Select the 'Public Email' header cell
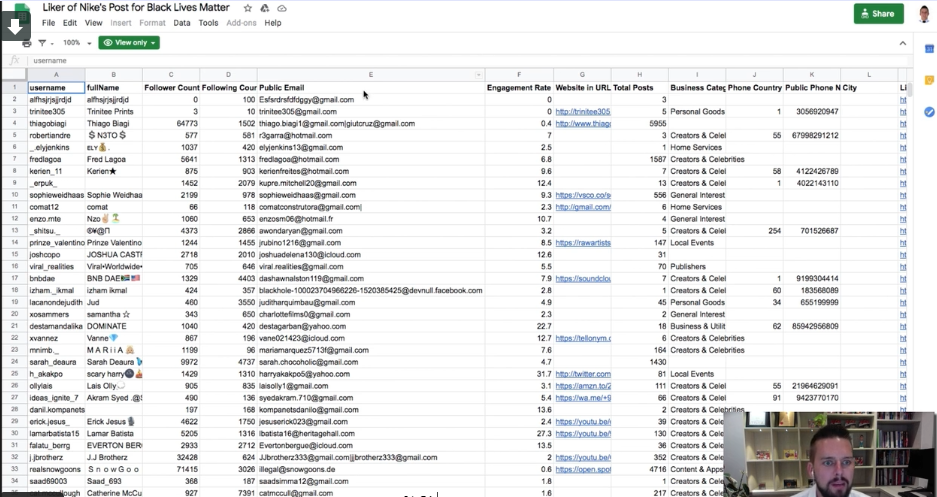 pyautogui.click(x=371, y=88)
